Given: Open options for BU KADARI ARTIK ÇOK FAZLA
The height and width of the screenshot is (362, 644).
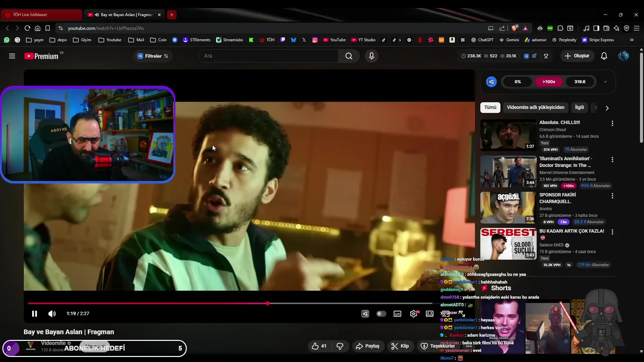Looking at the screenshot, I should coord(612,232).
